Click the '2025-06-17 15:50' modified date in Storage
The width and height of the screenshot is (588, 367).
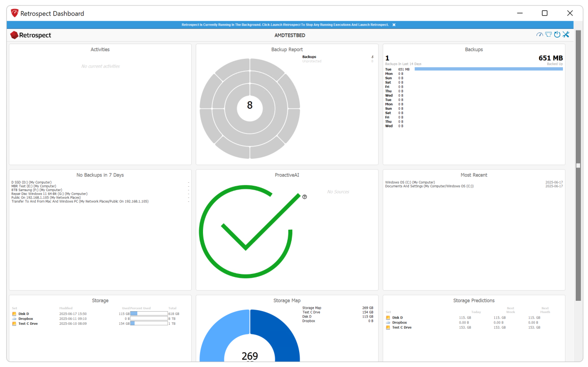click(73, 314)
